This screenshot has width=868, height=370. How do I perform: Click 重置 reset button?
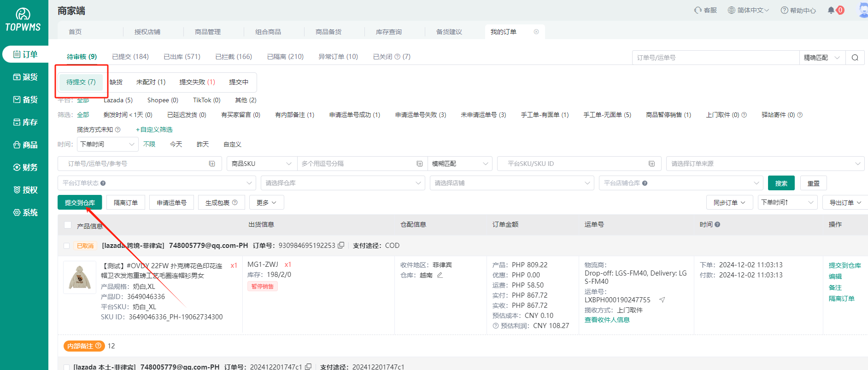point(814,183)
